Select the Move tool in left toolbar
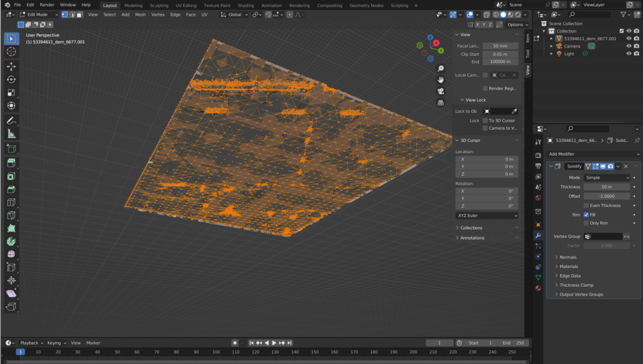 click(x=11, y=66)
